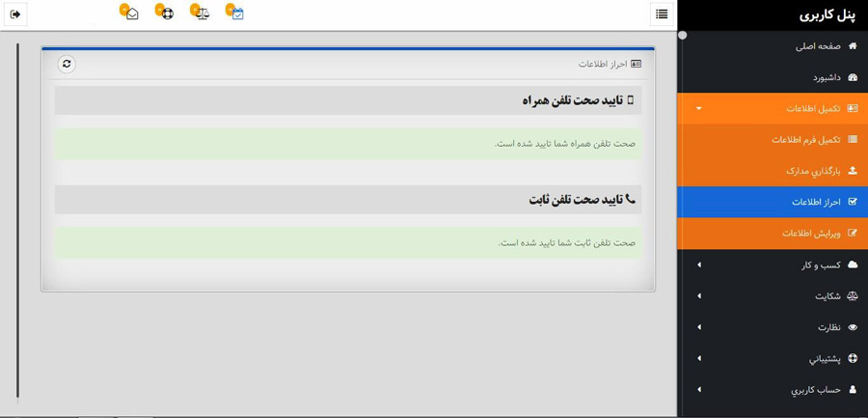Viewport: 868px width, 418px height.
Task: Open ویرایش اطلاعات from sidebar
Action: tap(811, 234)
